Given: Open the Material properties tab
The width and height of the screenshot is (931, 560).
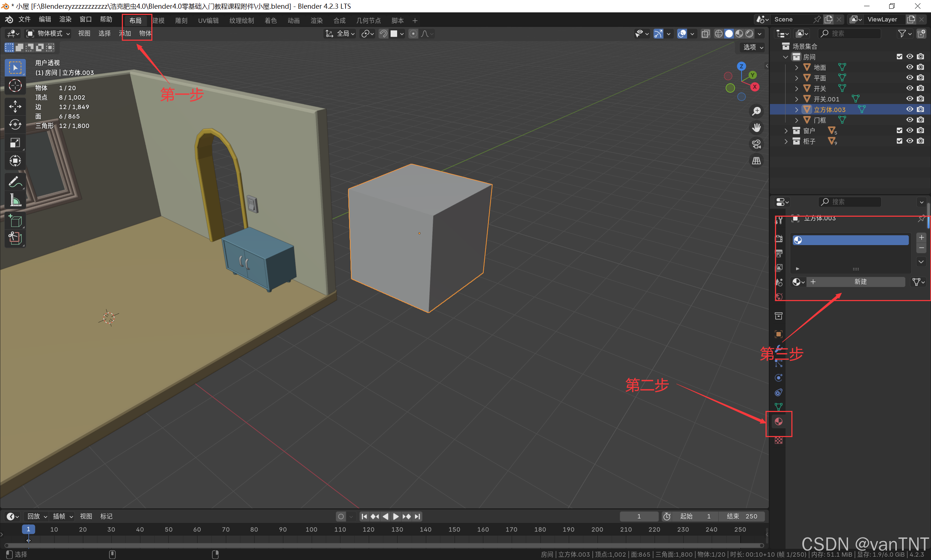Looking at the screenshot, I should click(x=778, y=422).
